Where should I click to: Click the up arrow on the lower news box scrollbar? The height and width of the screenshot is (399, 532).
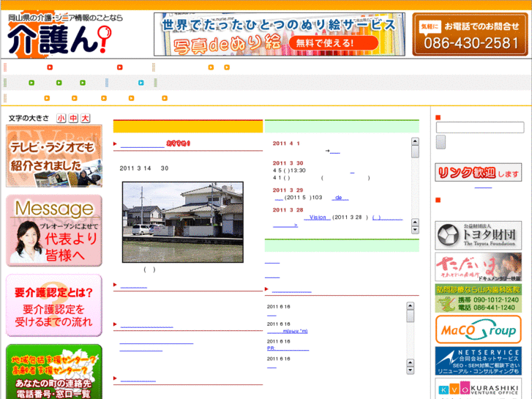pyautogui.click(x=411, y=306)
